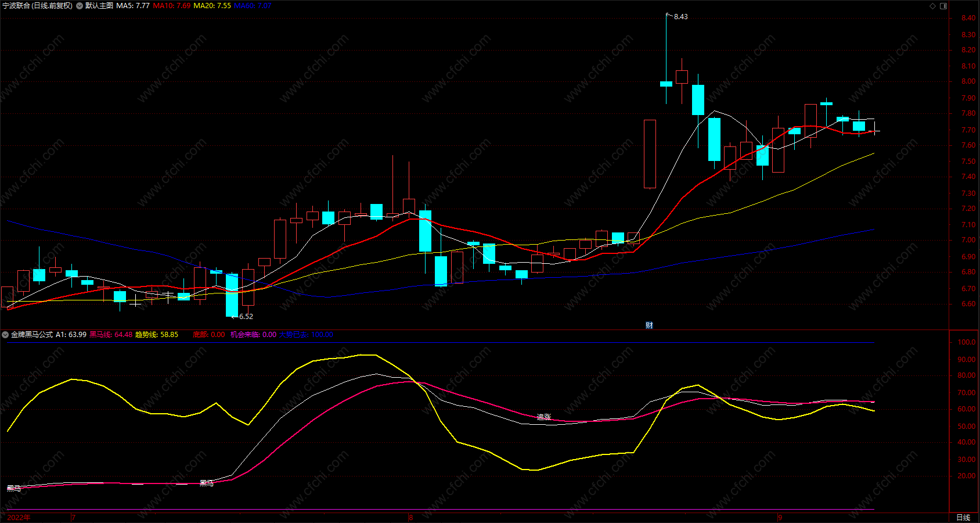Click the 追涨 signal label in the indicator pane
Viewport: 980px width, 523px height.
544,417
